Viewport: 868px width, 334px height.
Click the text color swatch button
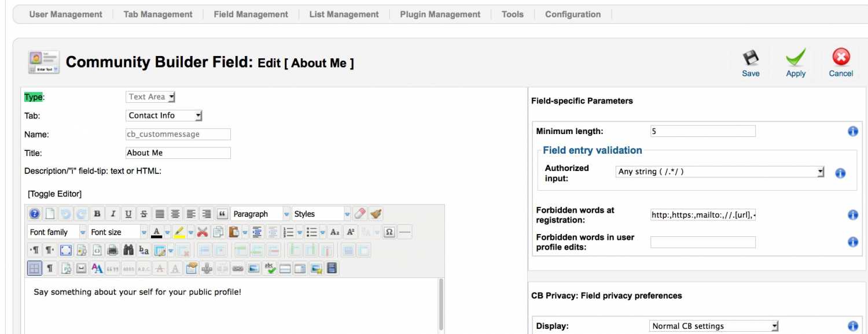[156, 232]
